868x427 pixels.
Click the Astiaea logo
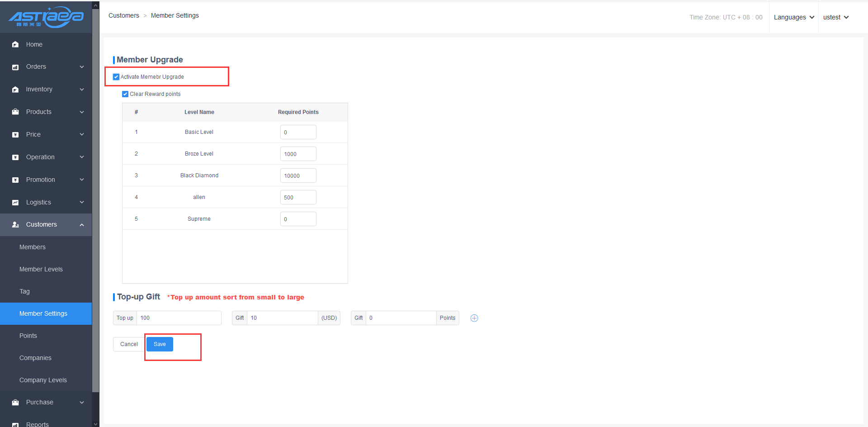[x=46, y=17]
